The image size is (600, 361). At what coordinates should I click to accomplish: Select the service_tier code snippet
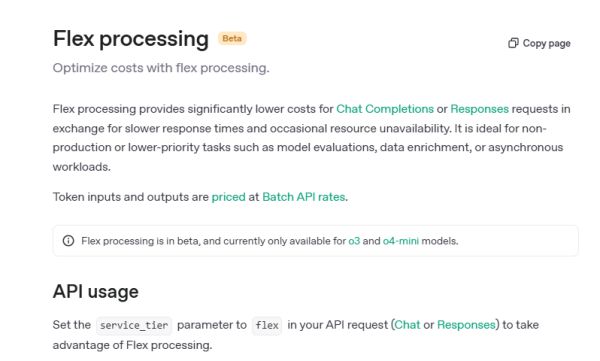[x=134, y=325]
